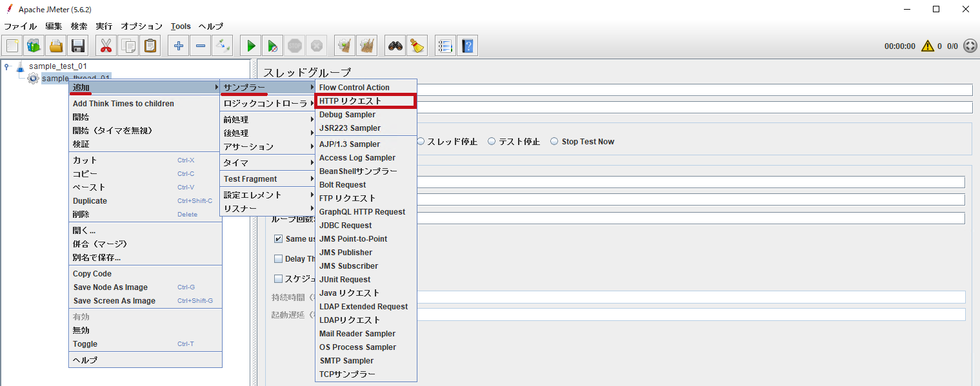
Task: Click the New test plan toolbar icon
Action: 13,46
